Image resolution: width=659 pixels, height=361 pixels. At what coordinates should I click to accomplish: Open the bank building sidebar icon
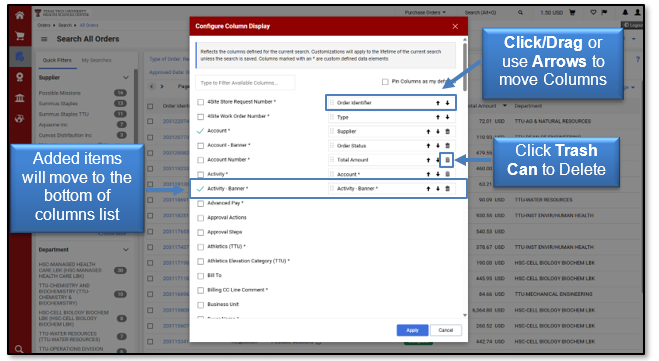point(19,98)
